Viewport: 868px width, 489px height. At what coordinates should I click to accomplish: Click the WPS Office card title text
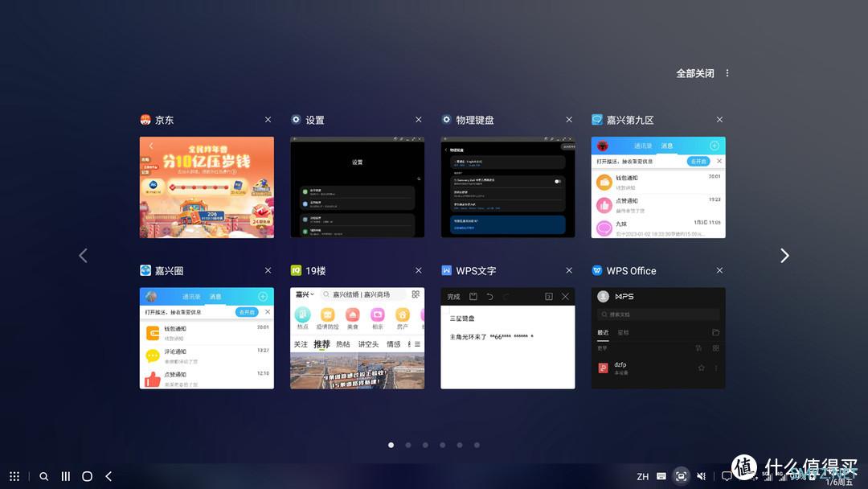[631, 271]
